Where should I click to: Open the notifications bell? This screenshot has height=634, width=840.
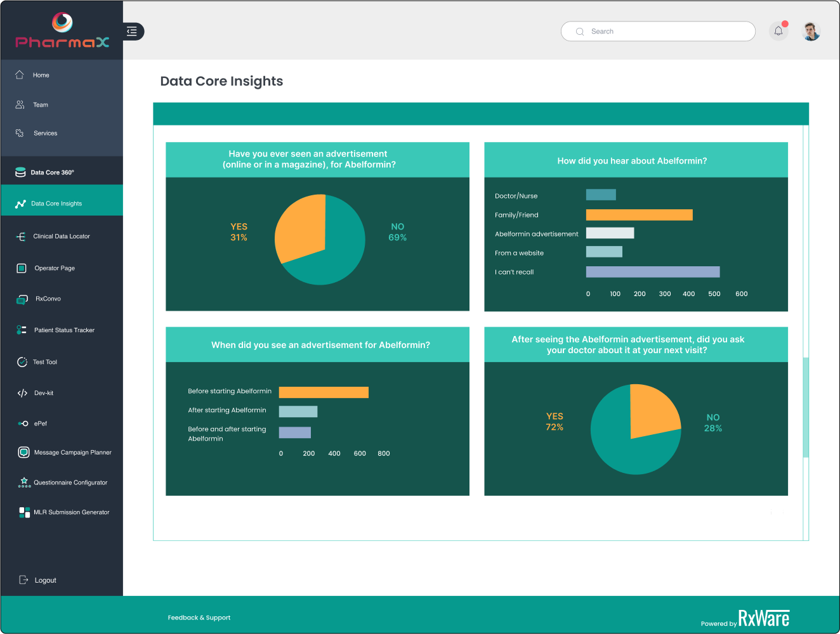(x=778, y=31)
